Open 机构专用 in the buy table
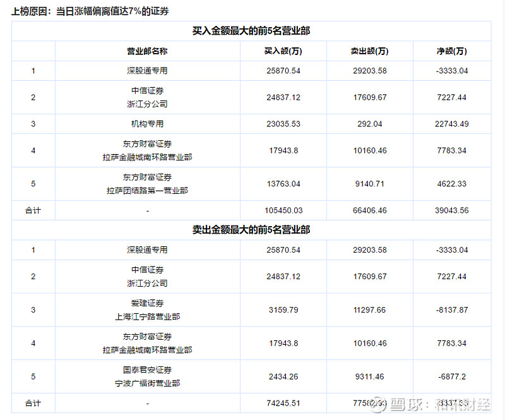Screen dimensions: 505x420 point(147,124)
